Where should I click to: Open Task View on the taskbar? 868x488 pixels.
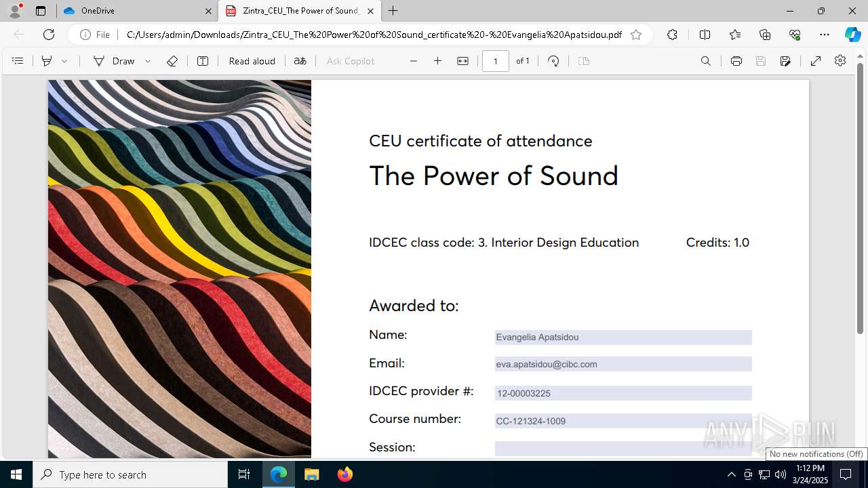coord(244,474)
